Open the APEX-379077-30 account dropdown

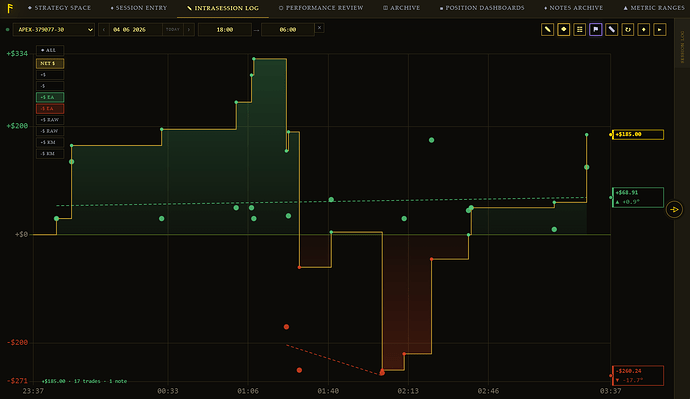54,29
